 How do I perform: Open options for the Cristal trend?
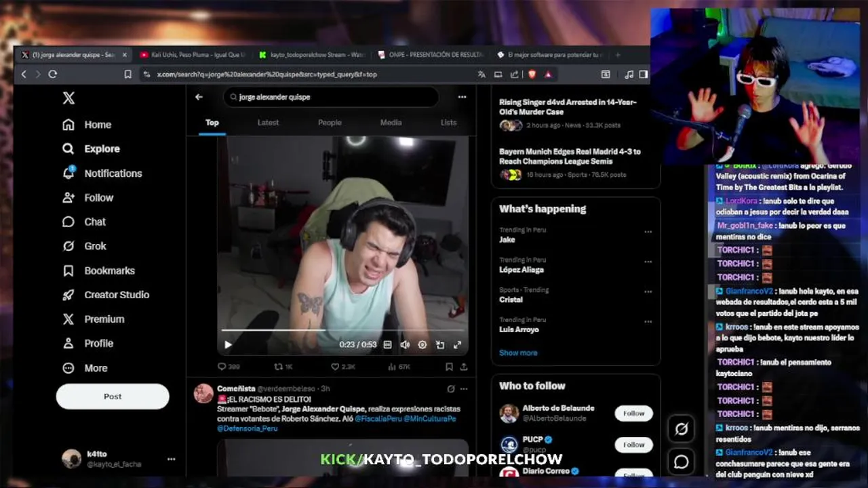click(x=648, y=291)
